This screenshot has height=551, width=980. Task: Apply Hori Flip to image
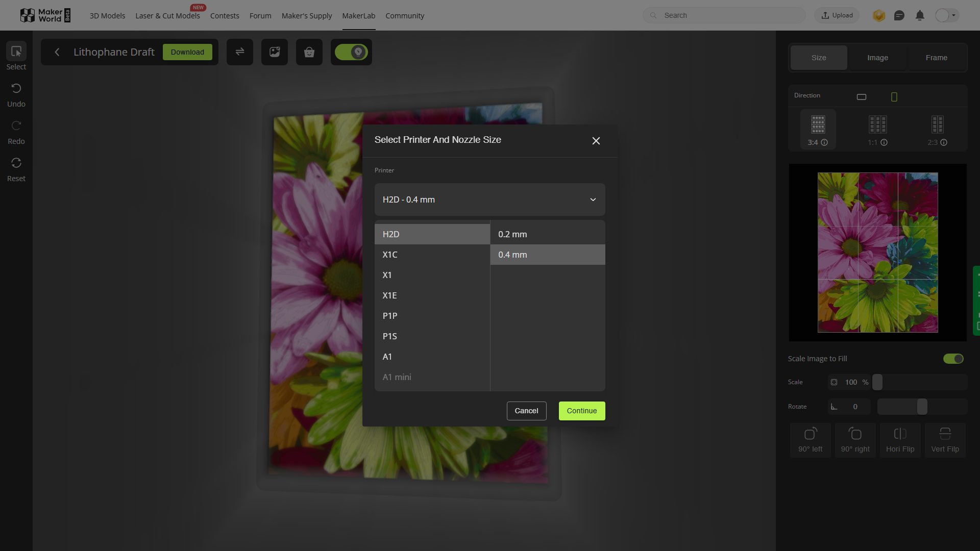(x=900, y=440)
